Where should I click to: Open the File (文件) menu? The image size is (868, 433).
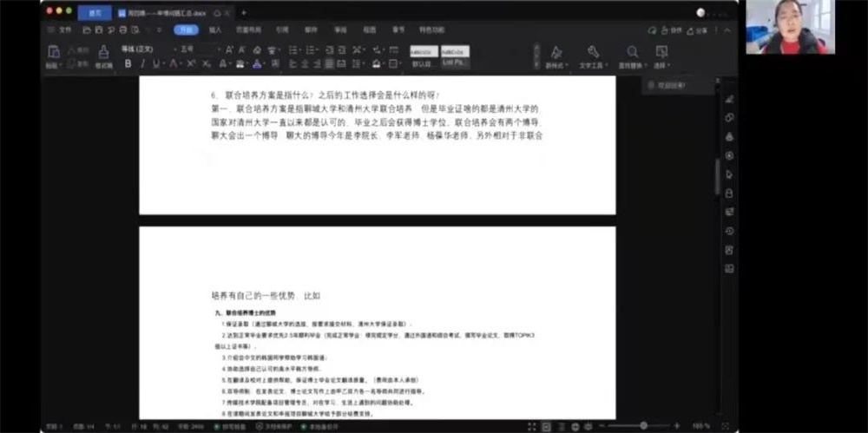point(64,30)
